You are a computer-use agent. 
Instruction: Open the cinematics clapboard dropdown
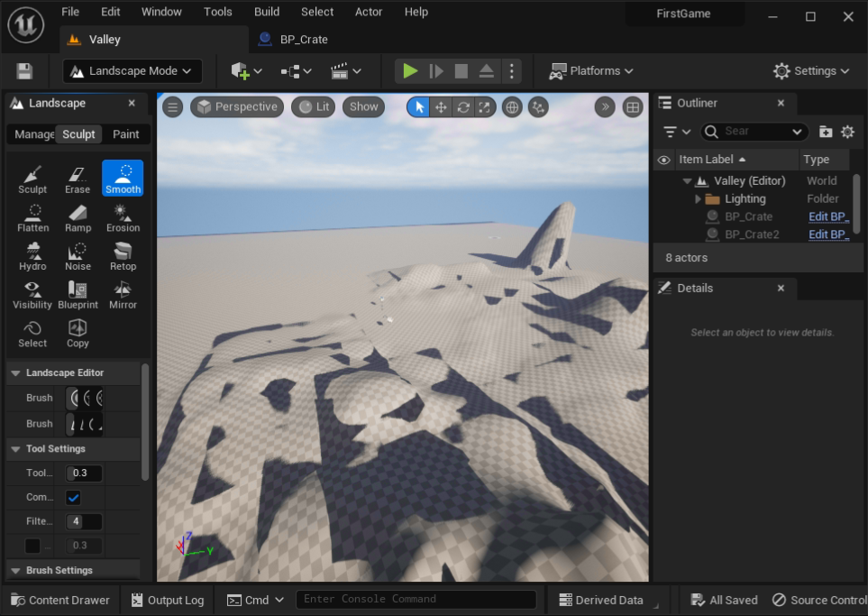pyautogui.click(x=346, y=71)
